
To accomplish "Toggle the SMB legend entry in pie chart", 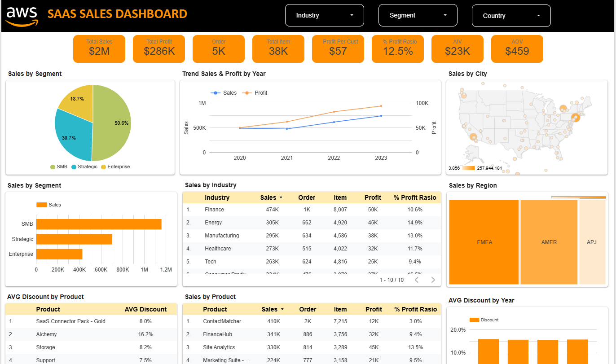I will point(59,167).
